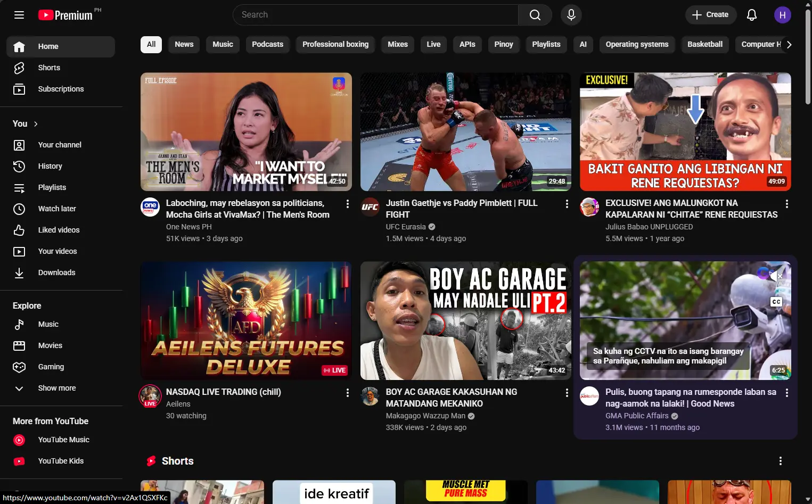The width and height of the screenshot is (812, 504).
Task: Open Your channel in sidebar
Action: [x=61, y=145]
